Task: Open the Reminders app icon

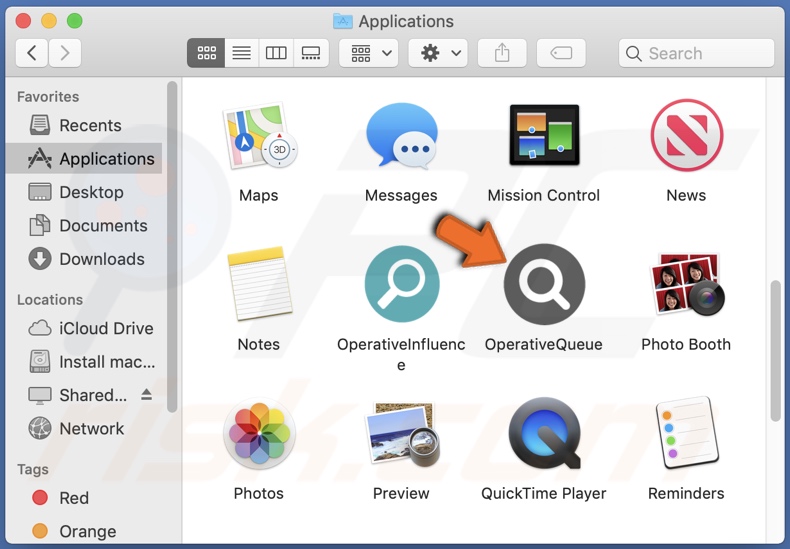Action: (687, 433)
